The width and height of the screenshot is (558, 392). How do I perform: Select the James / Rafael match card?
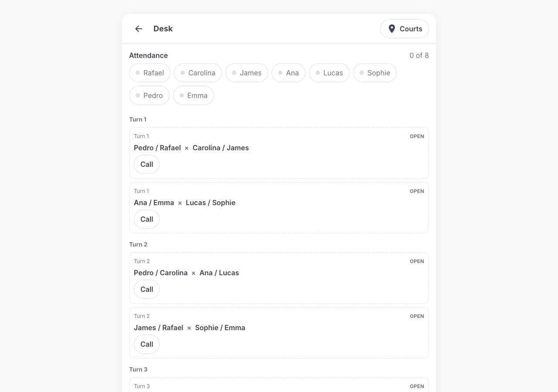click(x=279, y=333)
